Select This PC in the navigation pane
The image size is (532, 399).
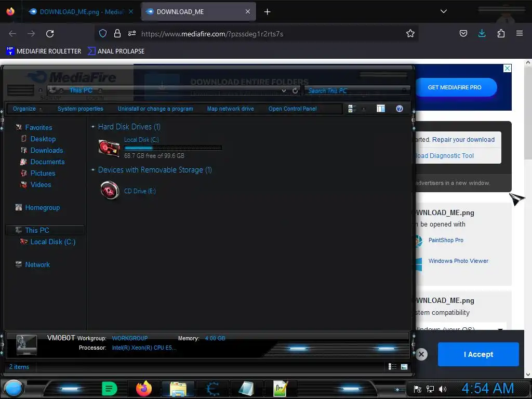(x=45, y=230)
